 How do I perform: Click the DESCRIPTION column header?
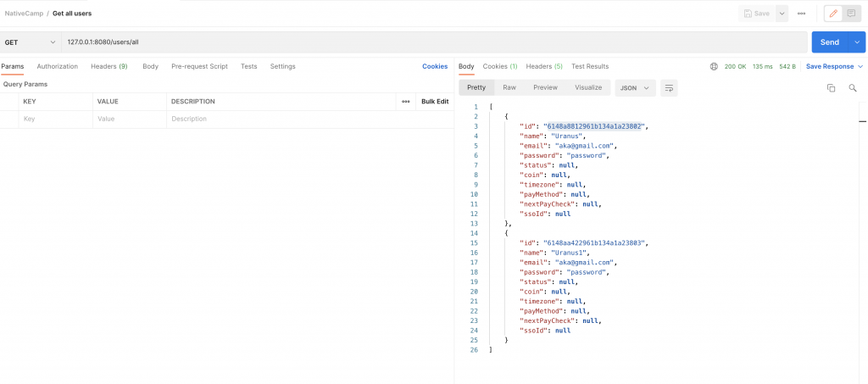193,102
